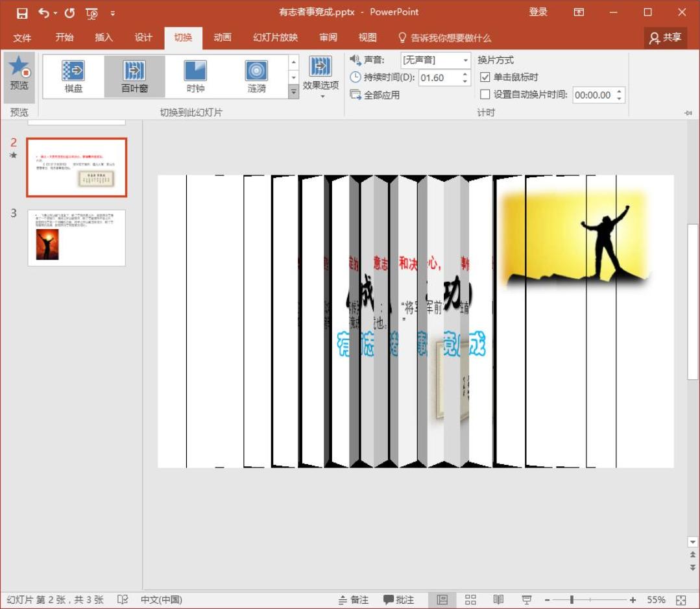Click the 告诉我你想要做什么 search box

pyautogui.click(x=444, y=38)
